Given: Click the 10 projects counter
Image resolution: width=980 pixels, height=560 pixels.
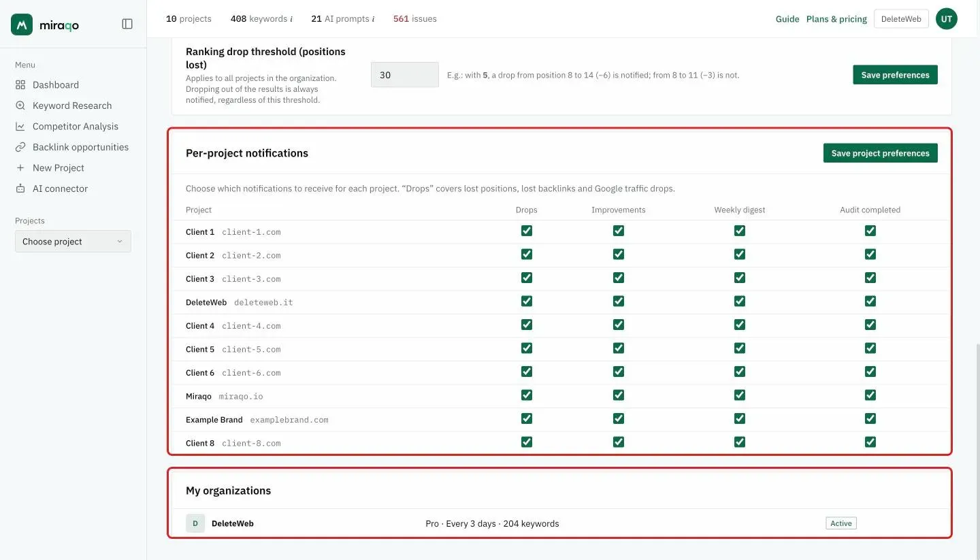Looking at the screenshot, I should coord(189,19).
